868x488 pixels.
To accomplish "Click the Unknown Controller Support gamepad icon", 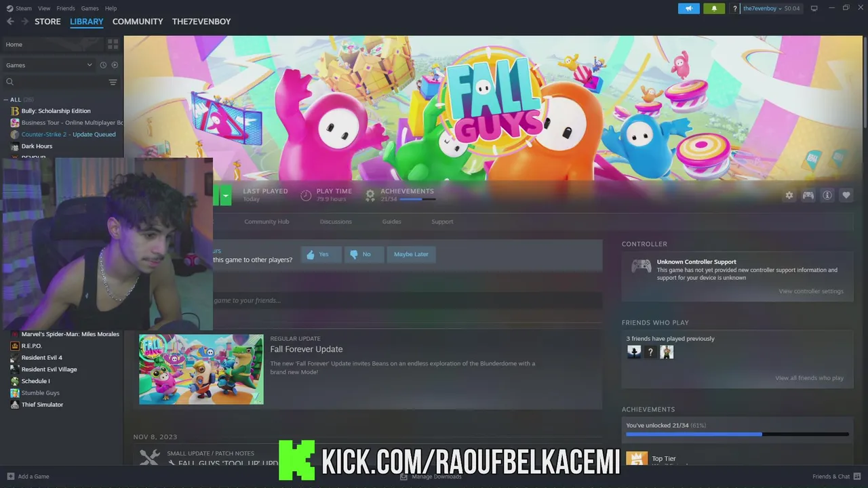I will [642, 266].
